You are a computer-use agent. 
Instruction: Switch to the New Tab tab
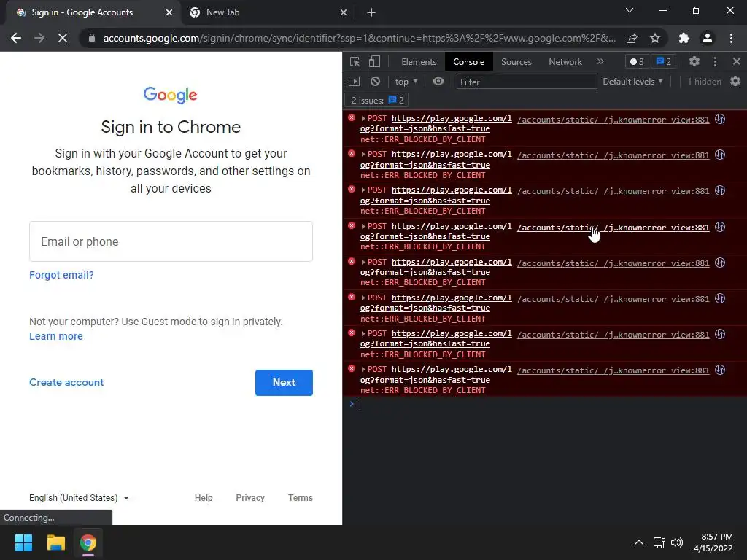coord(267,12)
